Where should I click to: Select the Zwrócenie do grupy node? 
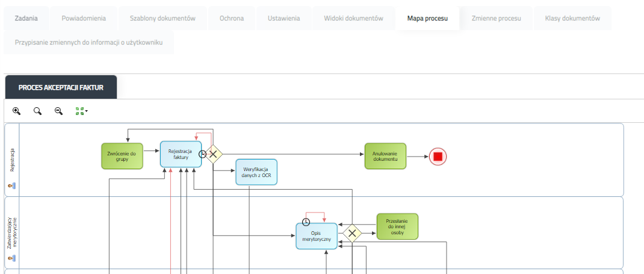(122, 156)
